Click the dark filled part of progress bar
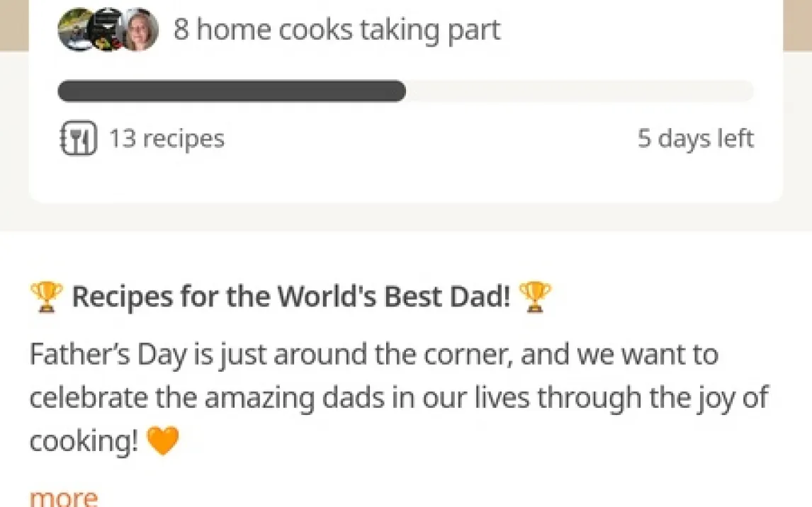This screenshot has height=507, width=812. [231, 91]
